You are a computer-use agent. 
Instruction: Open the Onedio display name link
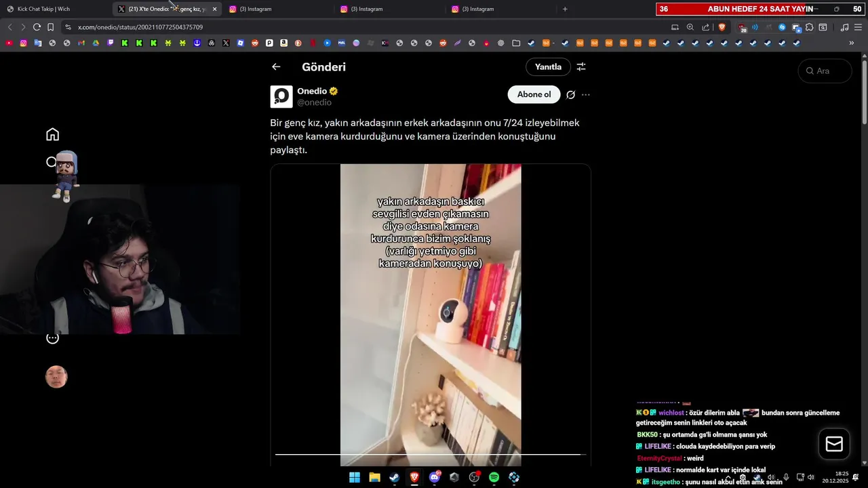pyautogui.click(x=312, y=91)
